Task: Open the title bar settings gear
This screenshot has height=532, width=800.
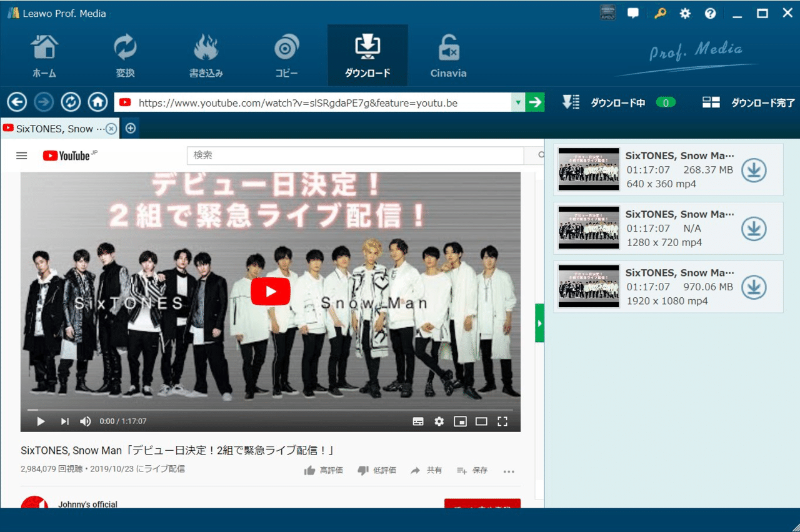Action: (x=685, y=13)
